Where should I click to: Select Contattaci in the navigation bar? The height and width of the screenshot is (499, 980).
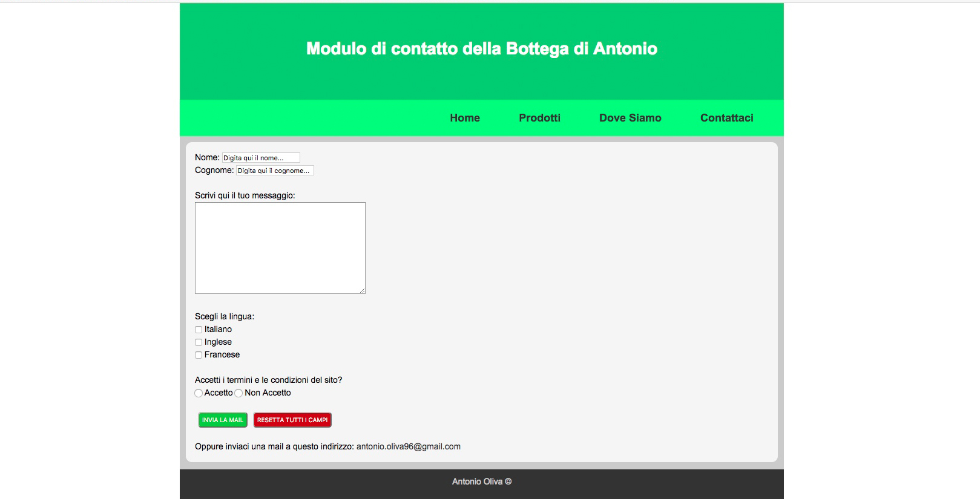(x=726, y=118)
